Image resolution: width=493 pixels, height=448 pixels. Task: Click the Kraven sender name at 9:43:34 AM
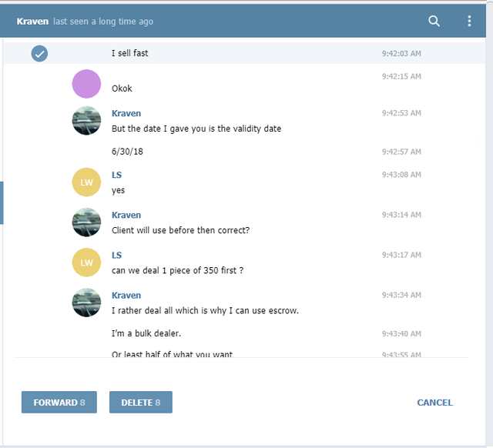coord(126,296)
